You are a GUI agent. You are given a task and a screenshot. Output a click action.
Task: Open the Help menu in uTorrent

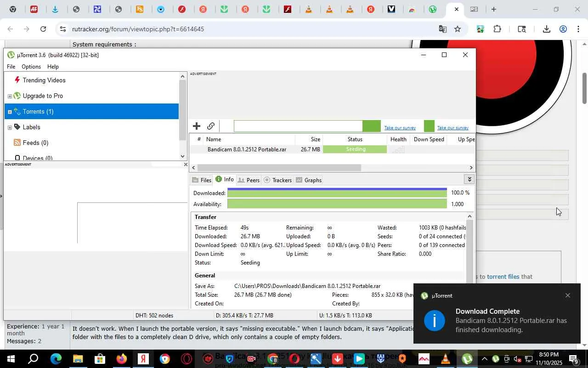point(53,67)
